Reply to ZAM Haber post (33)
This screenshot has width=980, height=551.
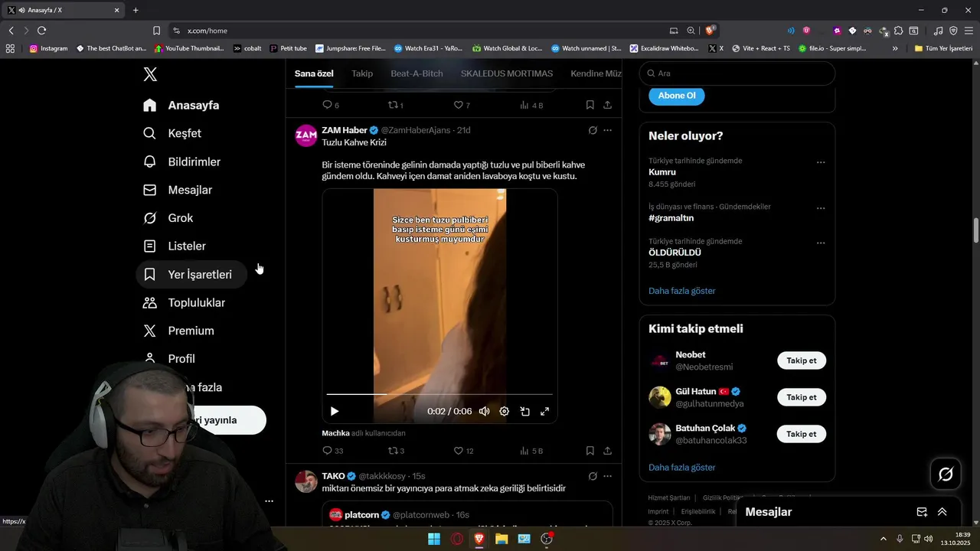tap(333, 451)
